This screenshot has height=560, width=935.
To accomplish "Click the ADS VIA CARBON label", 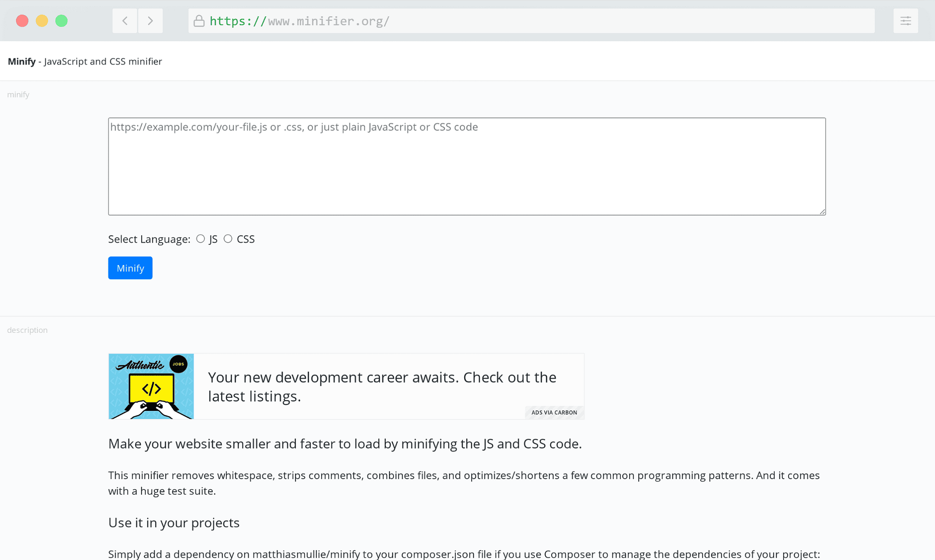I will [554, 412].
